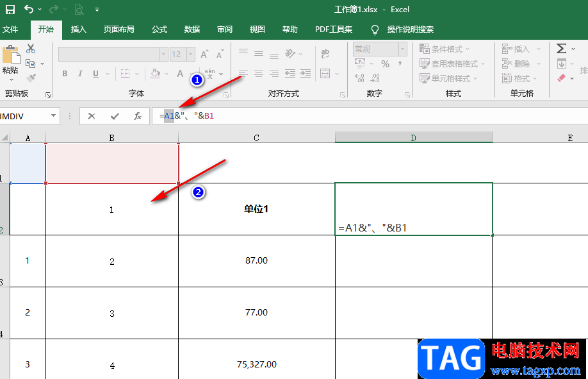
Task: Click the Undo arrow icon
Action: click(29, 10)
